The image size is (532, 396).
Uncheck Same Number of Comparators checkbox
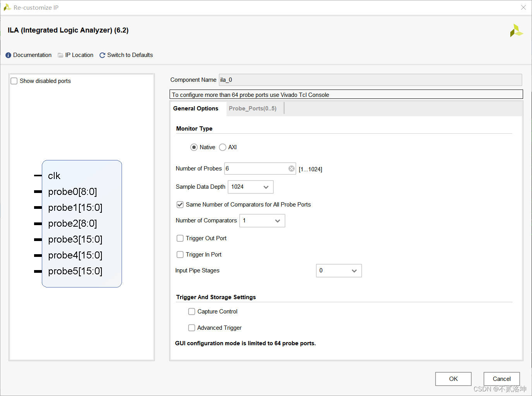pos(180,205)
